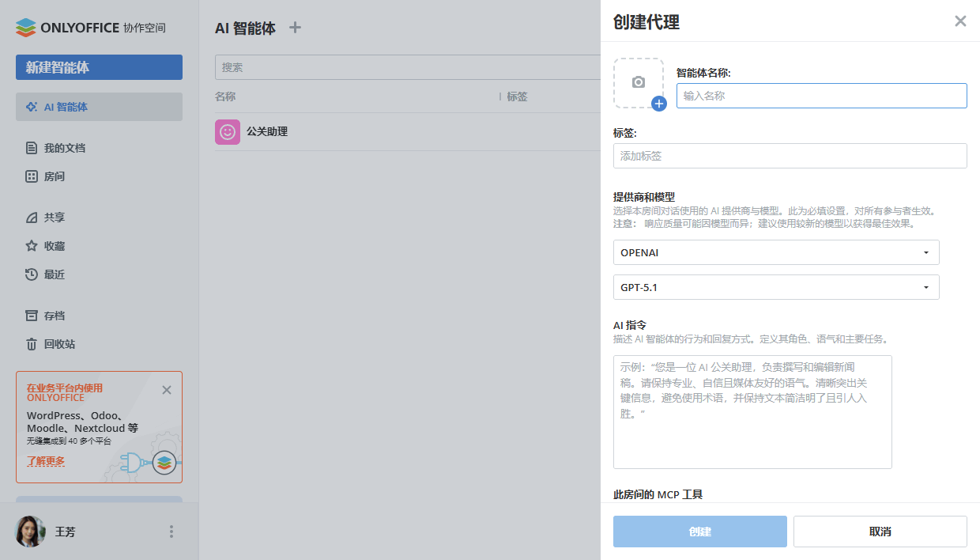Viewport: 980px width, 560px height.
Task: Click the 房间 rooms icon in sidebar
Action: (x=33, y=176)
